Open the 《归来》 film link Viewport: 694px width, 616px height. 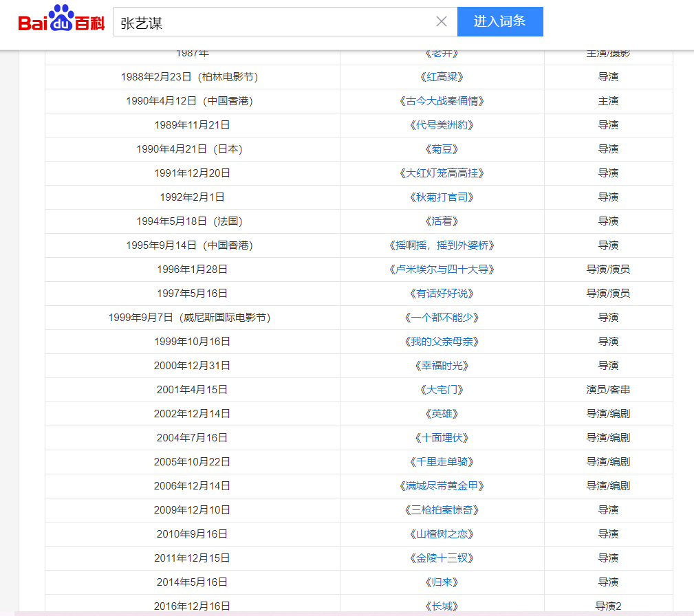tap(442, 582)
